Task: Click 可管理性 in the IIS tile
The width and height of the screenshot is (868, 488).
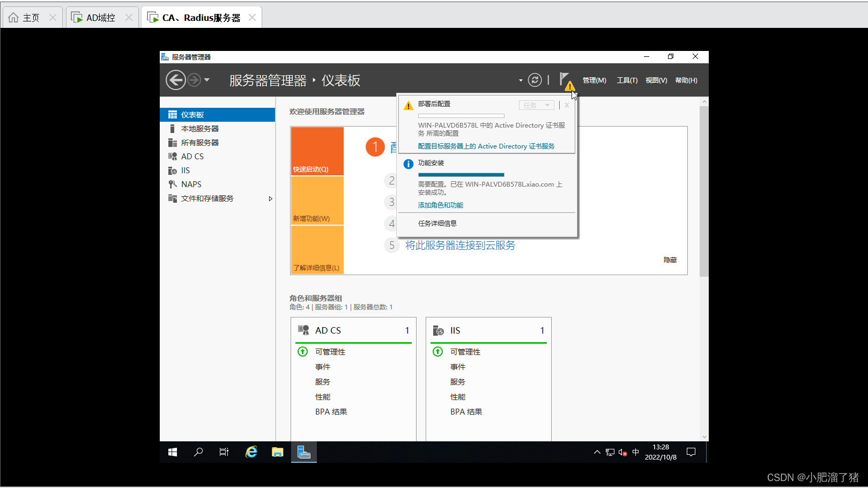Action: (465, 352)
